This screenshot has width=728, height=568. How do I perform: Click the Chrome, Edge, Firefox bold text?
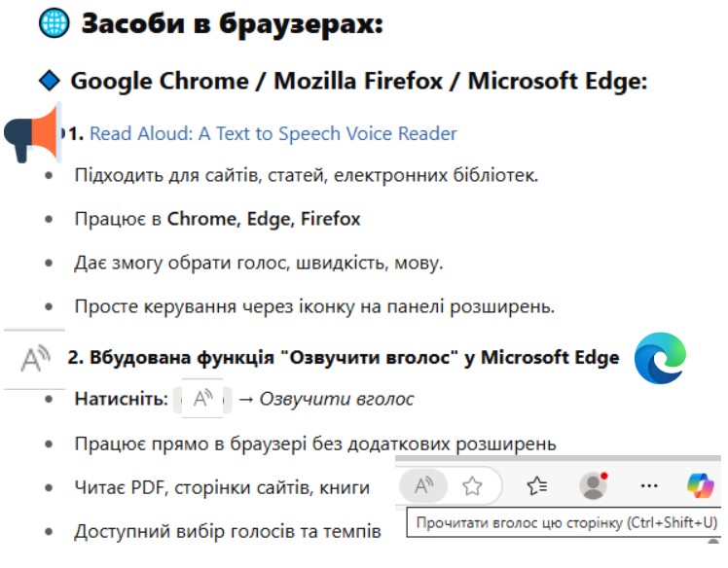click(x=263, y=219)
